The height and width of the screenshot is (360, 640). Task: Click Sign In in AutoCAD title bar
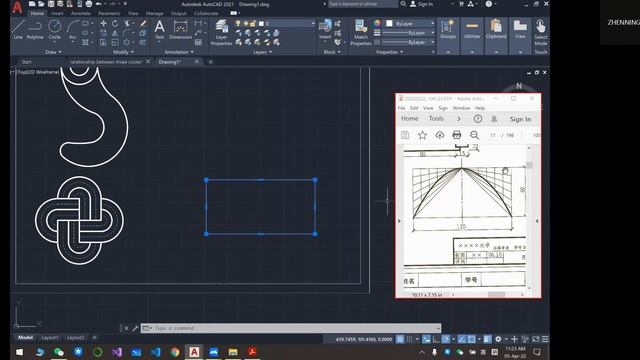click(422, 4)
